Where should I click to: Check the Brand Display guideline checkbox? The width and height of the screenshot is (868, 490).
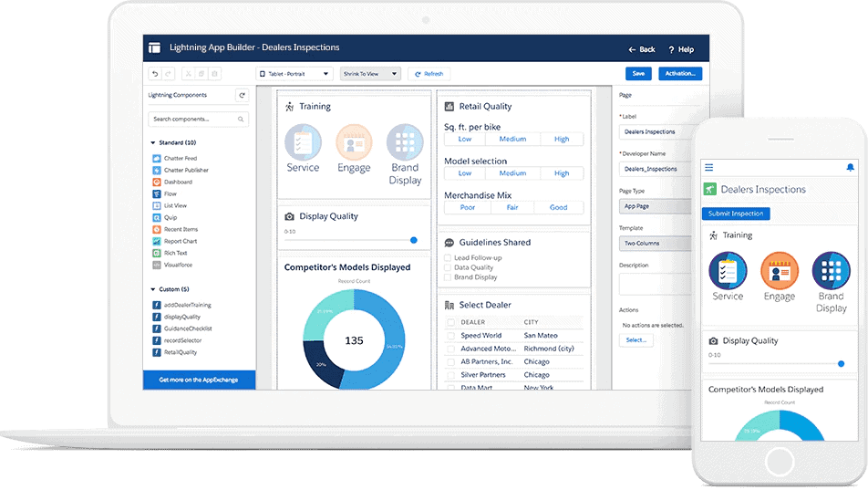tap(448, 277)
